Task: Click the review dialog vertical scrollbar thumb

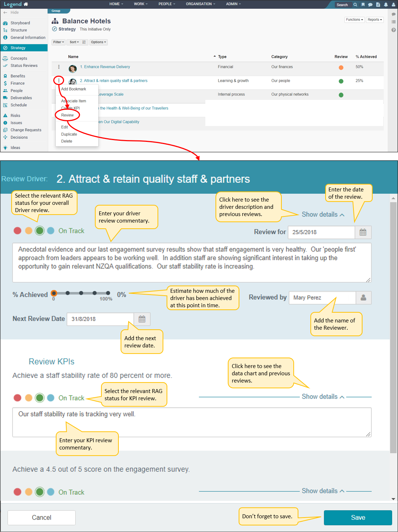Action: coord(393,328)
